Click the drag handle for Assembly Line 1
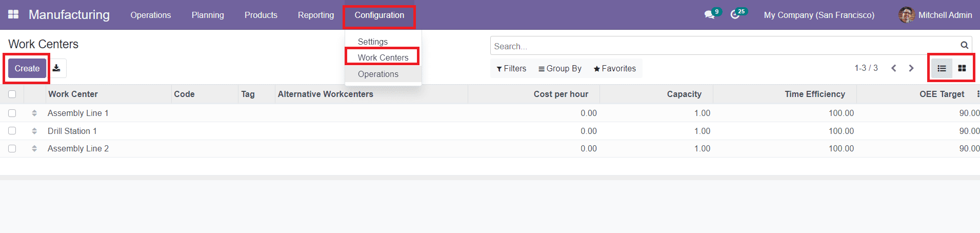The image size is (980, 233). point(34,113)
